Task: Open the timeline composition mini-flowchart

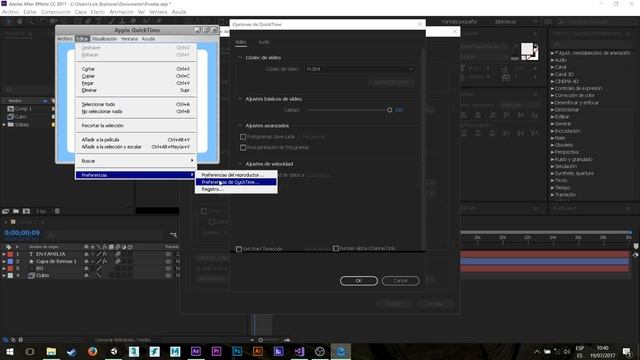Action: 173,235
